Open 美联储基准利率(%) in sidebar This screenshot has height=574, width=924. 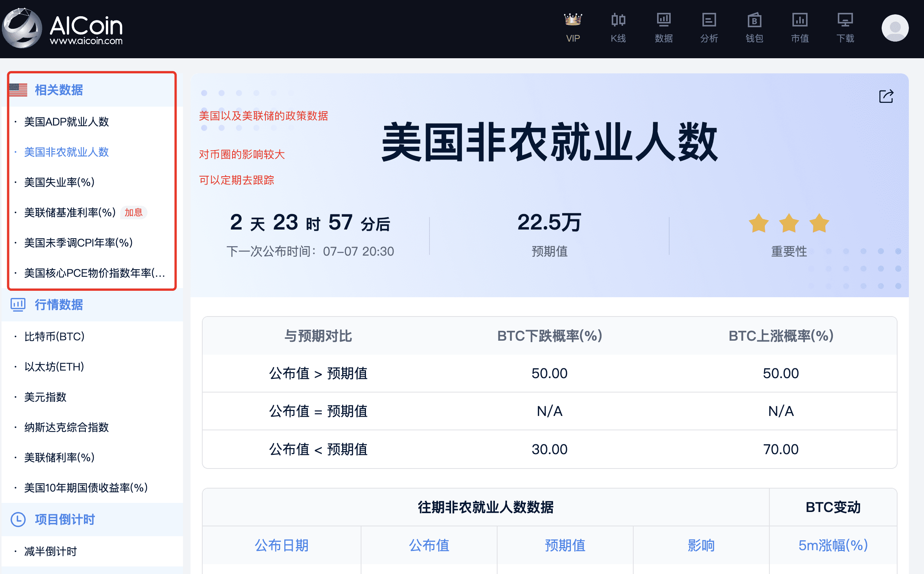tap(70, 212)
